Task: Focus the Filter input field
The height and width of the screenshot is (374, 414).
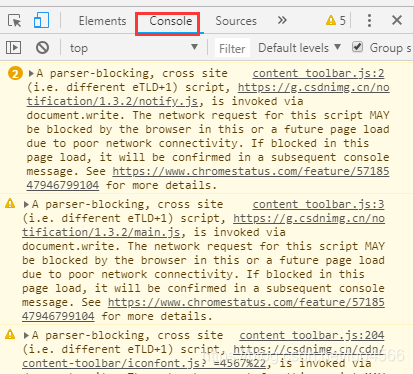Action: tap(232, 48)
